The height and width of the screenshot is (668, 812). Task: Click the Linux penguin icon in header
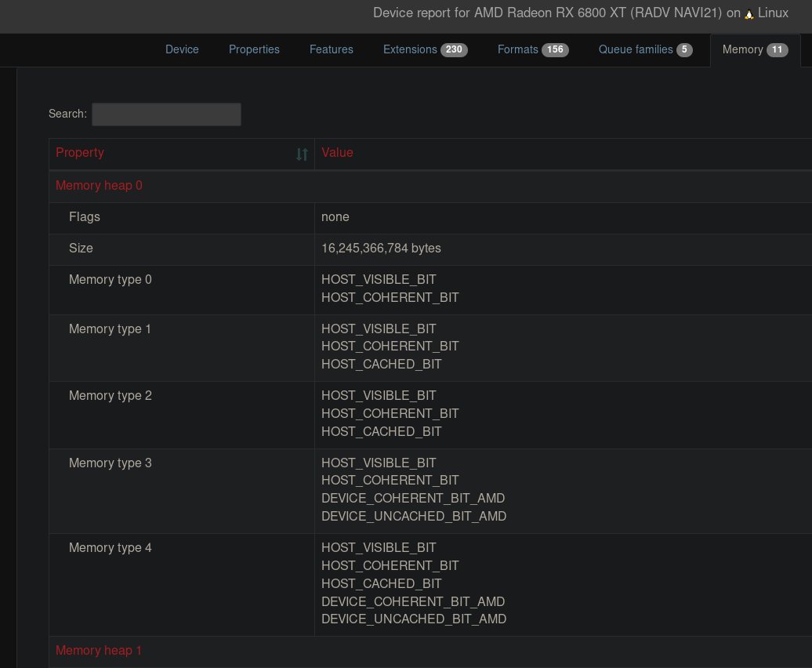pos(749,14)
